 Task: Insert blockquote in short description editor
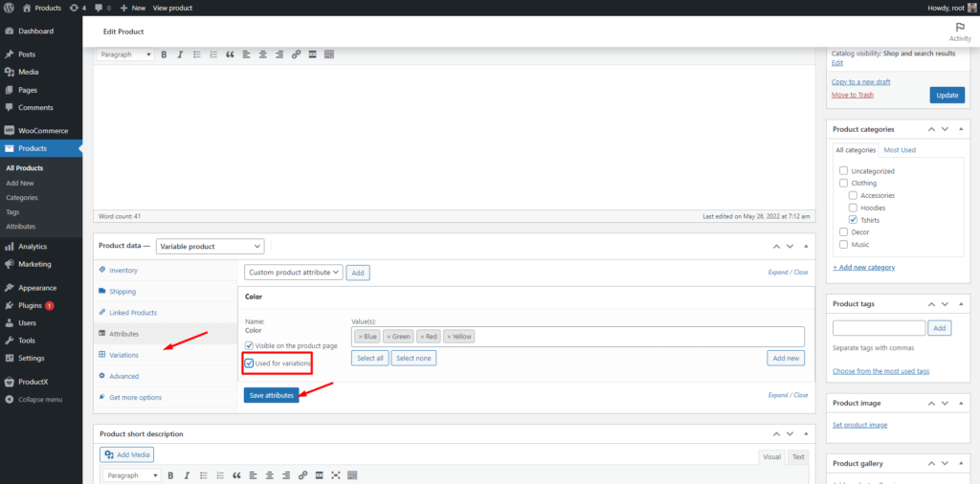pos(237,475)
